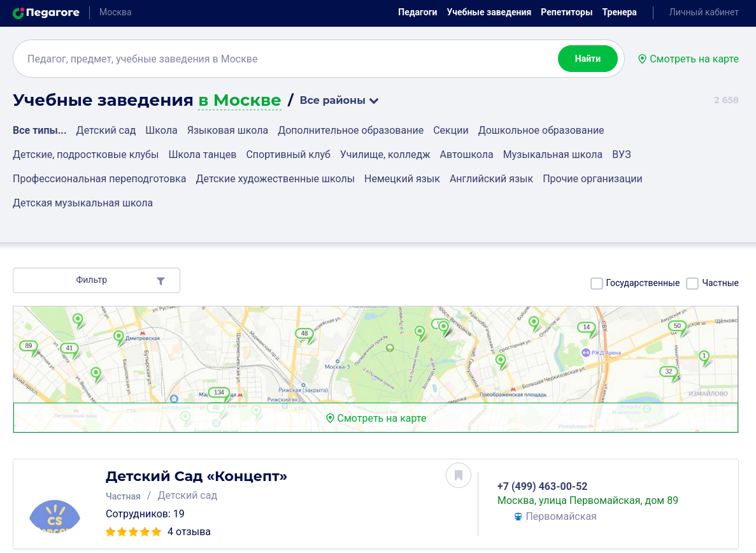The image size is (756, 553).
Task: Bookmark Детский Сад «Концепт» listing
Action: pos(458,475)
